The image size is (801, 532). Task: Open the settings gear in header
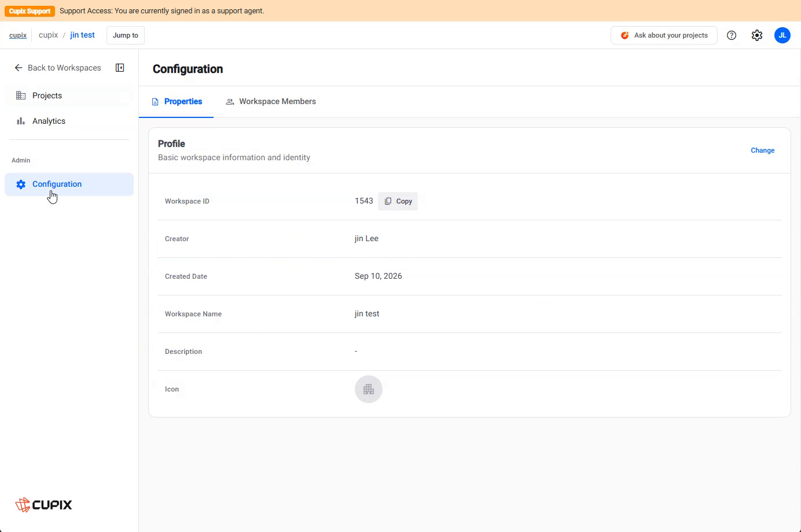(757, 35)
